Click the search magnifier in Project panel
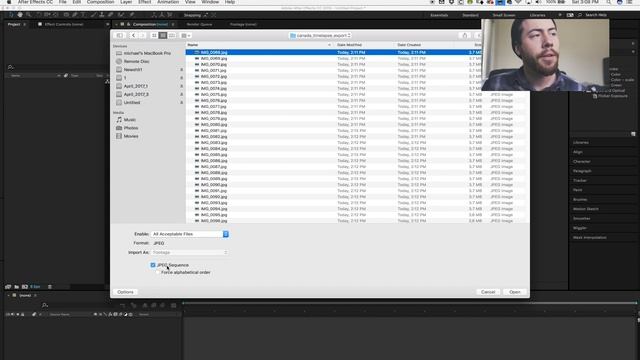The image size is (640, 360). [10, 67]
